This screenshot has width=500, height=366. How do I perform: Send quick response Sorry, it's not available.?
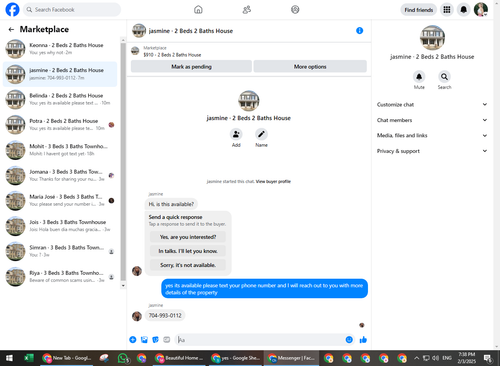pyautogui.click(x=188, y=265)
